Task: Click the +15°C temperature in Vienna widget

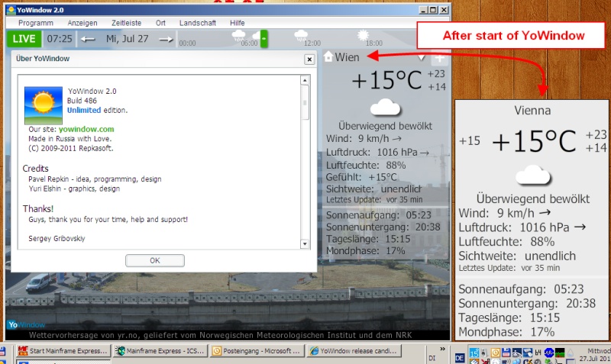Action: coord(534,140)
